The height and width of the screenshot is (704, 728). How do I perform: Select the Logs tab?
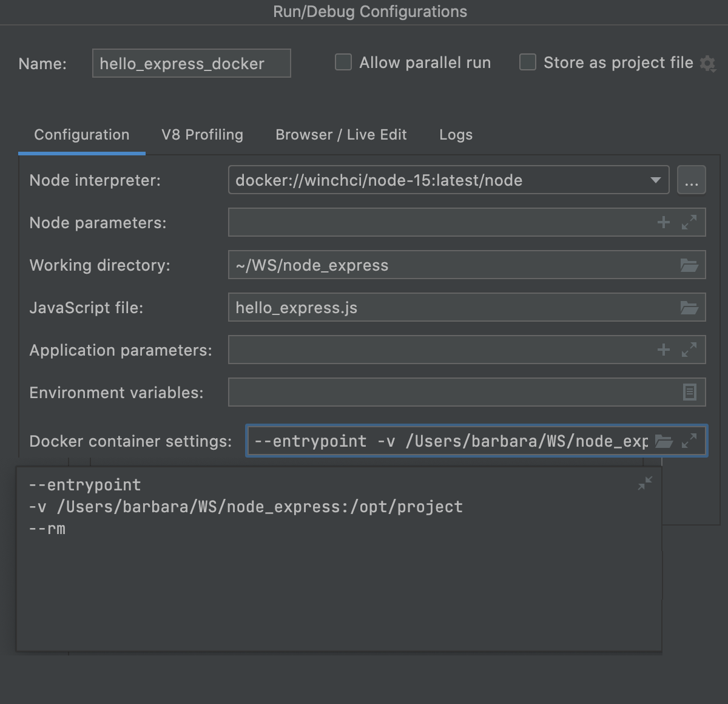point(456,135)
